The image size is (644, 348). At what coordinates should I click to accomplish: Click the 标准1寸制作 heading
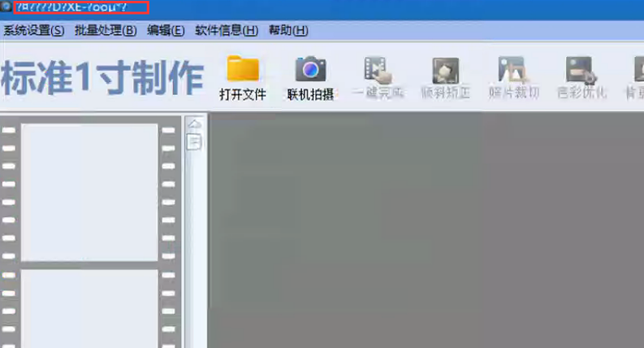tap(102, 77)
